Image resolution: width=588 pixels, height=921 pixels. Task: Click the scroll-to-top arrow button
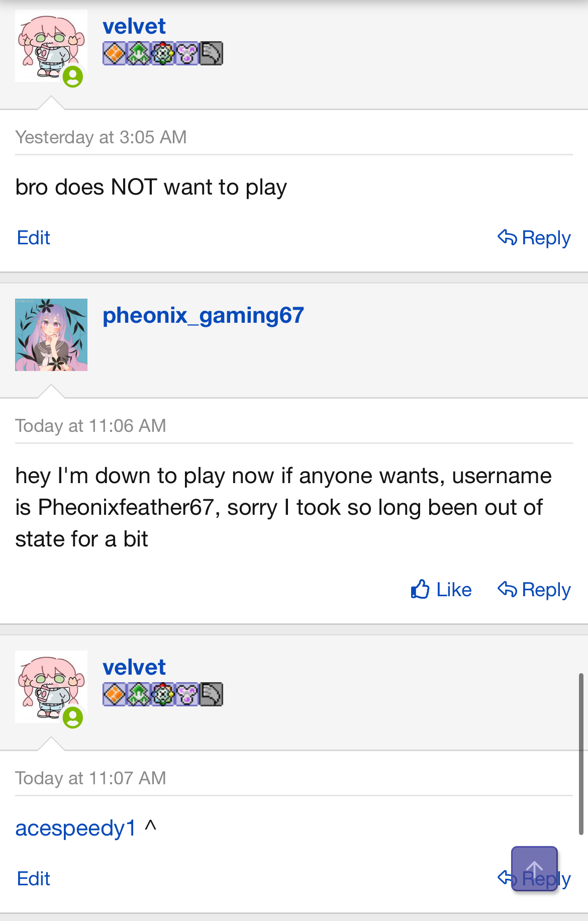click(534, 869)
